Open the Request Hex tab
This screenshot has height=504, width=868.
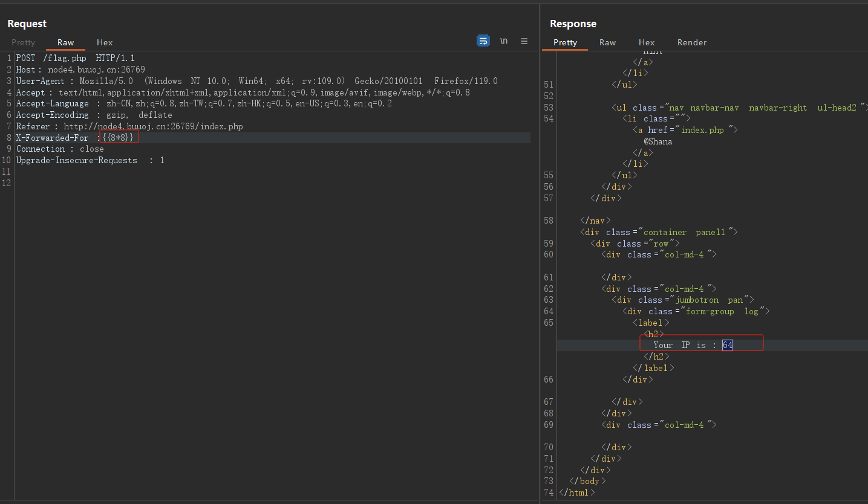click(x=105, y=42)
